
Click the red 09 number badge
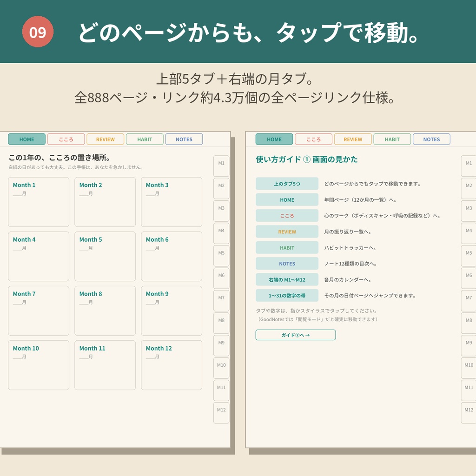pos(38,32)
